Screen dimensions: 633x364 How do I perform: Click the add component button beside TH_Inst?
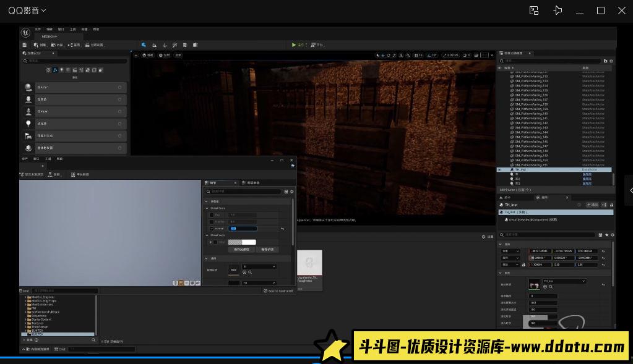point(592,205)
